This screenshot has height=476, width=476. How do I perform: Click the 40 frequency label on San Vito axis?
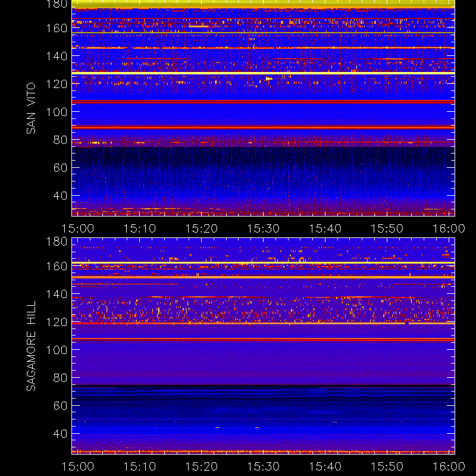tap(60, 196)
